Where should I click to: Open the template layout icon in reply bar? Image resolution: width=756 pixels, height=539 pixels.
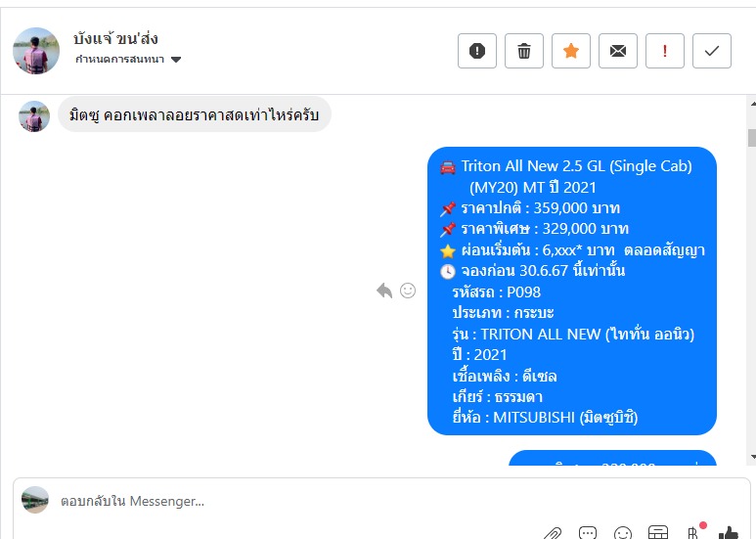pyautogui.click(x=657, y=532)
